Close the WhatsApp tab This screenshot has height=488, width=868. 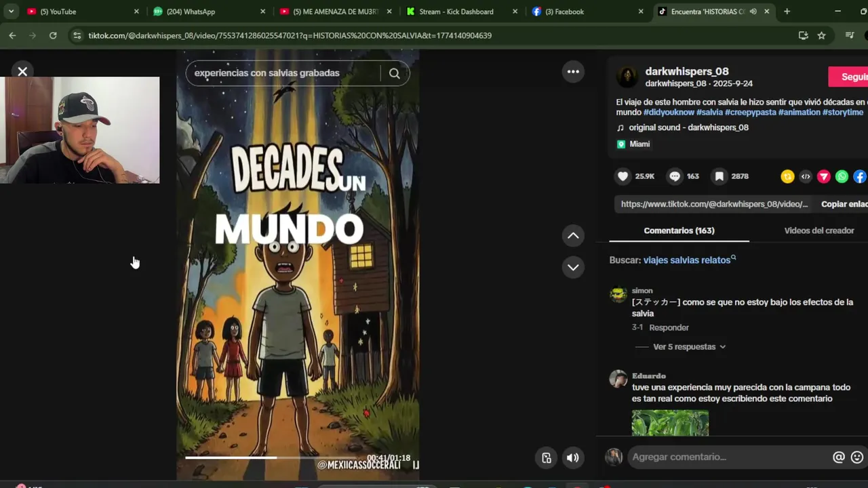[x=262, y=12]
